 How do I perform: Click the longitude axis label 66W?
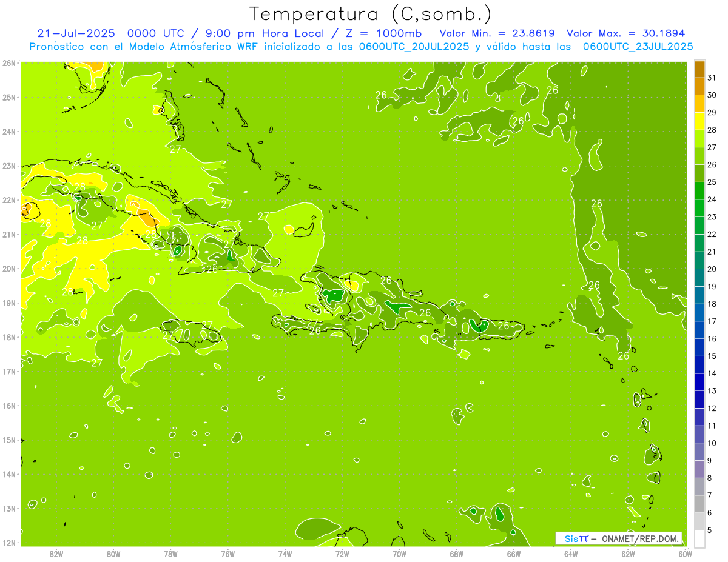coord(514,553)
